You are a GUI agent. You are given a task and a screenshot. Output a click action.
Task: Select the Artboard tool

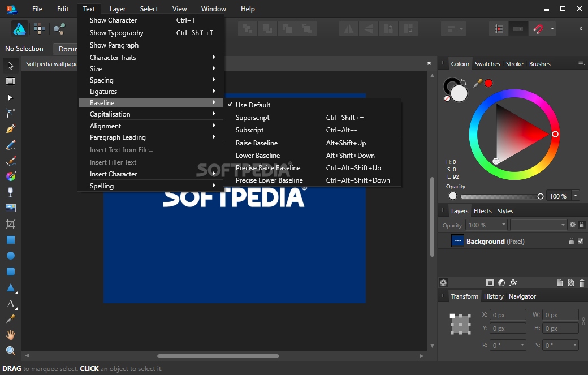tap(11, 81)
